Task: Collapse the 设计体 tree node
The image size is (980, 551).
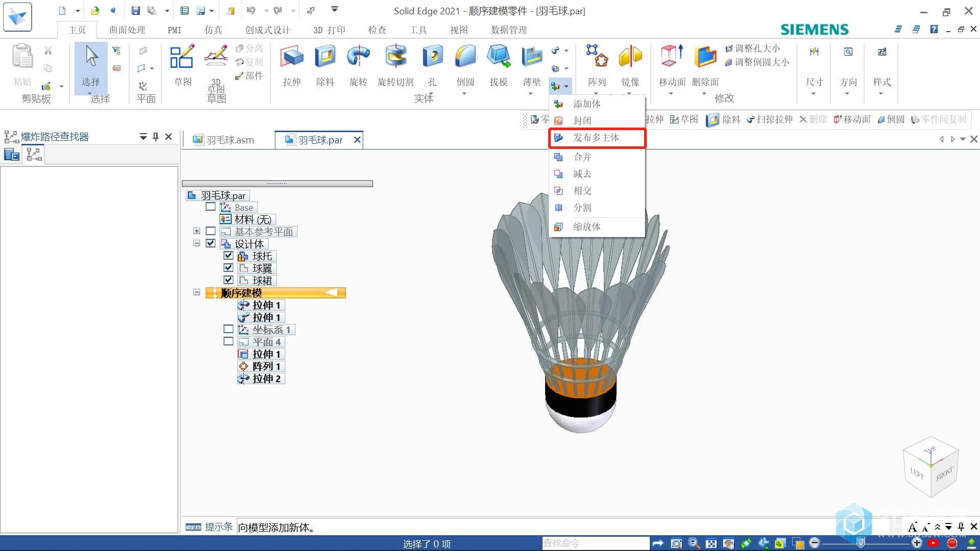Action: [x=197, y=243]
